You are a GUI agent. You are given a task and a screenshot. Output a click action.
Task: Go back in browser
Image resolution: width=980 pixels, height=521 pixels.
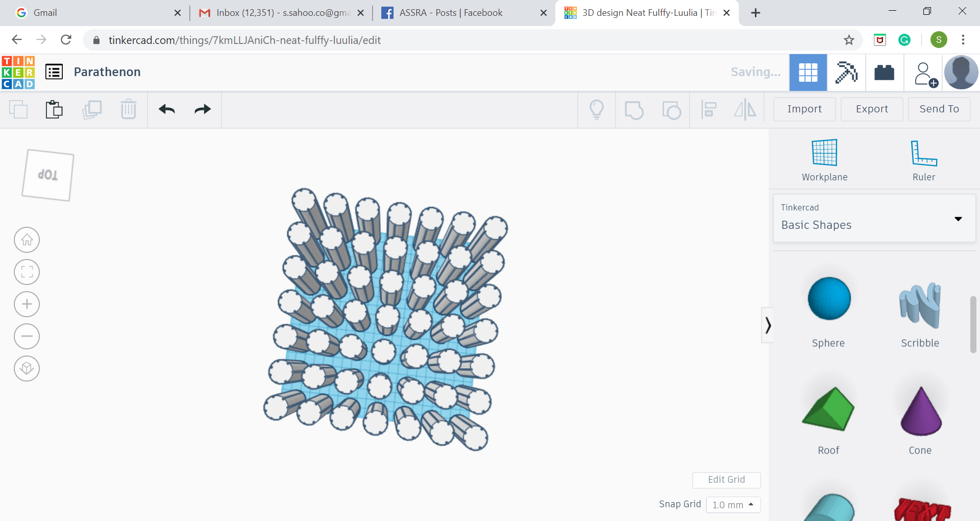(x=17, y=40)
